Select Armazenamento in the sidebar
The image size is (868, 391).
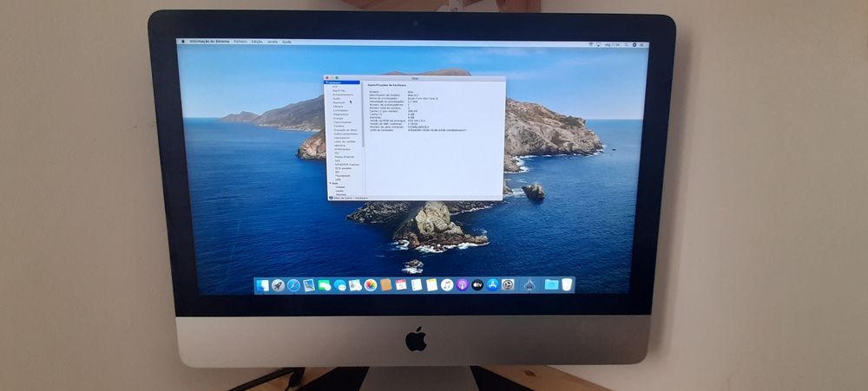343,94
